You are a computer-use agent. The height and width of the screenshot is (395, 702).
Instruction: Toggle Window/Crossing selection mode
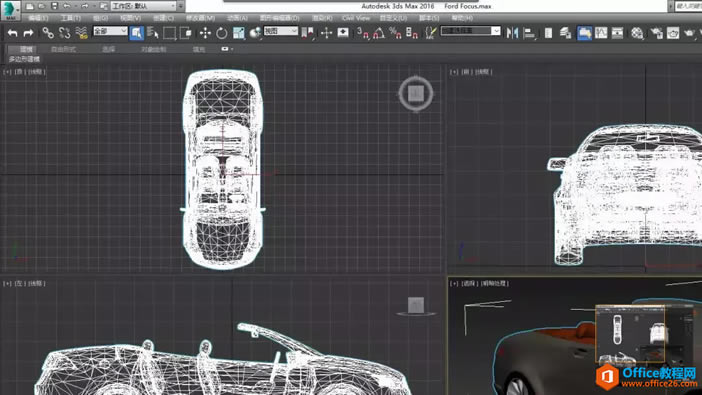[186, 33]
